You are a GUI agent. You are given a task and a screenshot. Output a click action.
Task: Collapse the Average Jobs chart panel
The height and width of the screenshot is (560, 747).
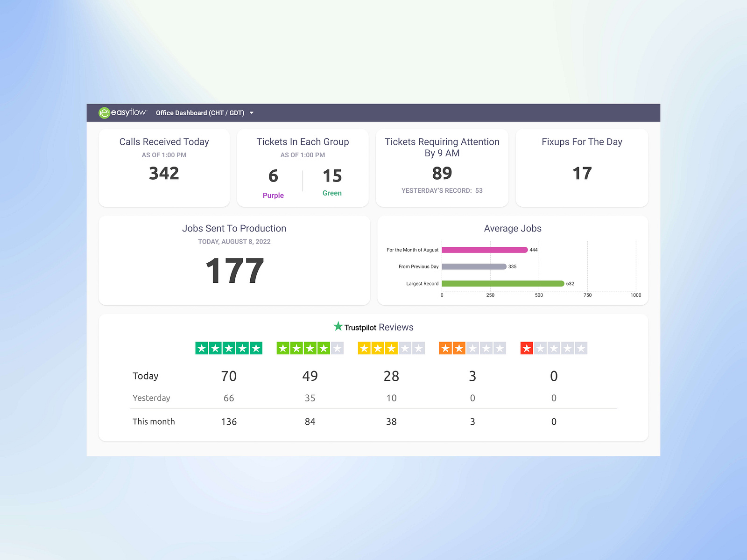point(512,228)
